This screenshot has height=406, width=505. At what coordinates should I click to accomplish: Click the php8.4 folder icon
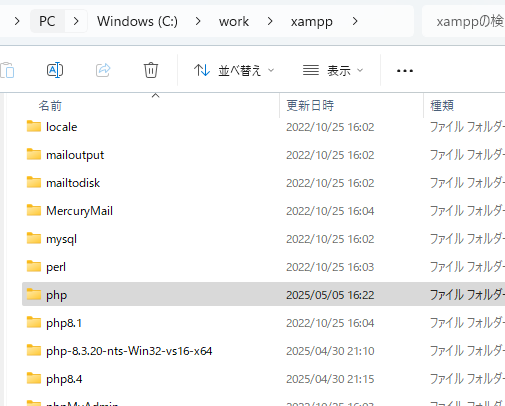coord(34,378)
